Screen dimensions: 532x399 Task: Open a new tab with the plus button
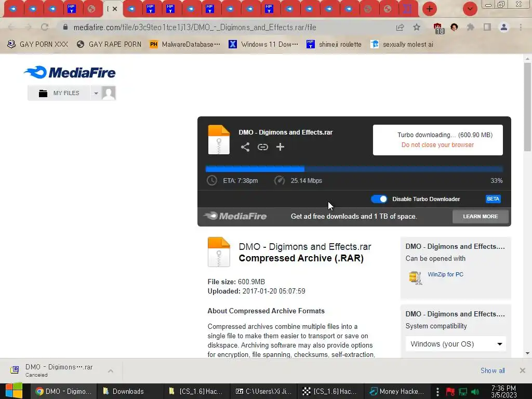tap(430, 9)
